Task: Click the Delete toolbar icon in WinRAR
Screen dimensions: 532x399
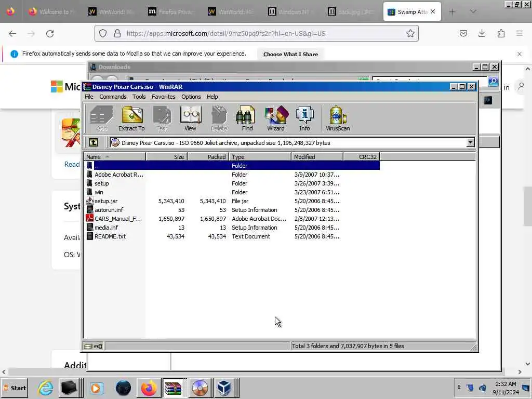Action: (x=219, y=118)
